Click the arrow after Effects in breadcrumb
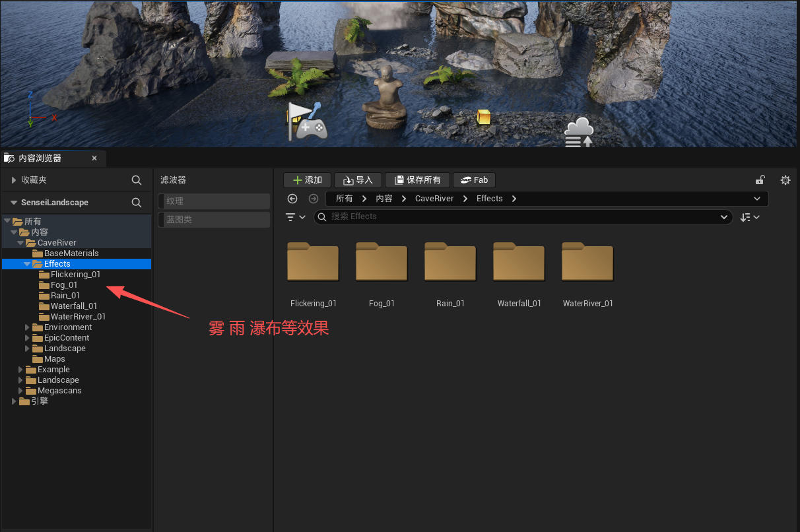 coord(514,199)
